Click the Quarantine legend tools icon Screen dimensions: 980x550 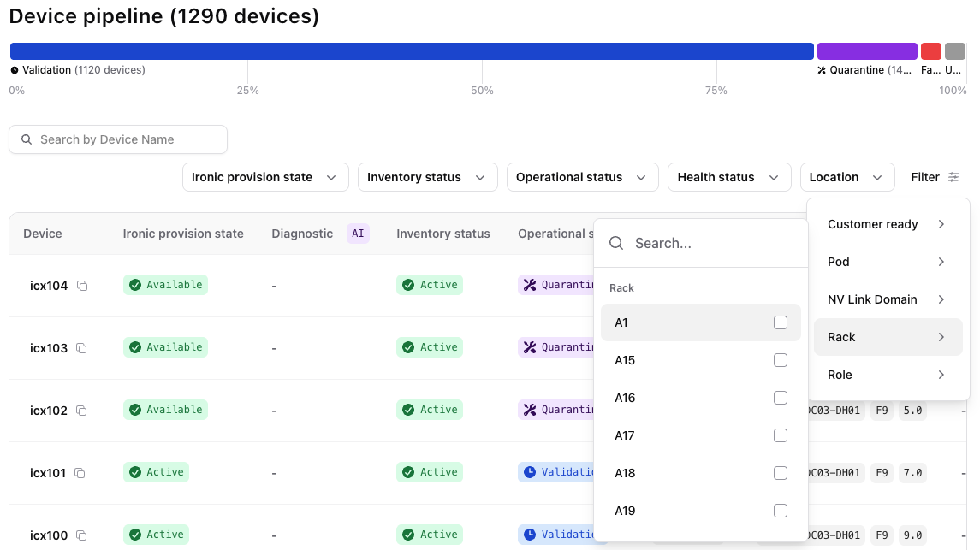(822, 70)
